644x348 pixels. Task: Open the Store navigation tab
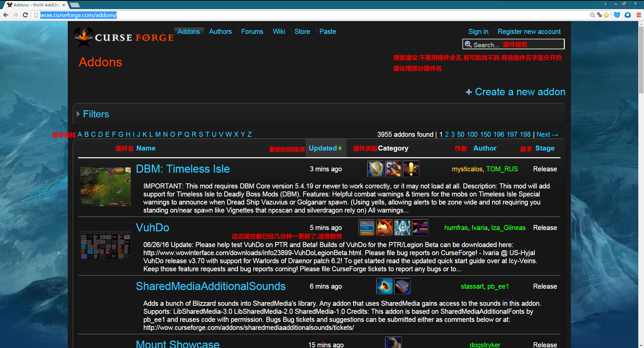[302, 32]
